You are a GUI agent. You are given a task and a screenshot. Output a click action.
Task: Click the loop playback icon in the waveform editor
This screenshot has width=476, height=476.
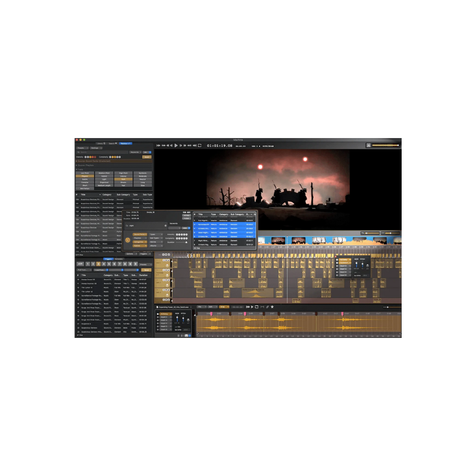[256, 307]
